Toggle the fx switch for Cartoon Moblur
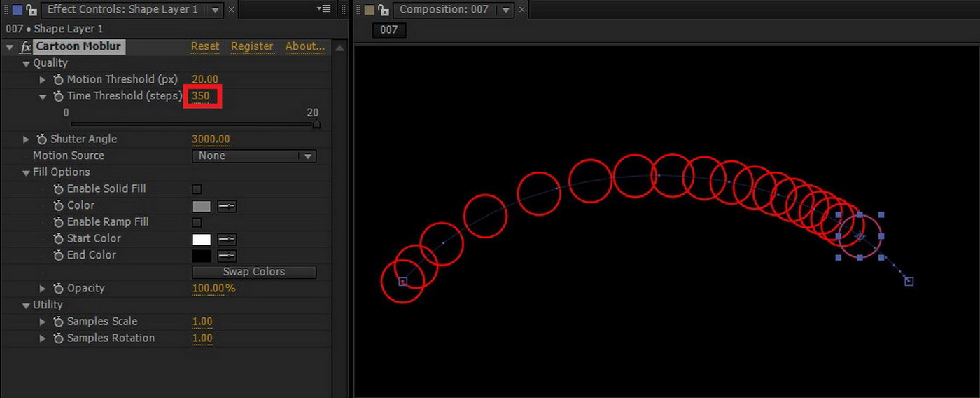 pyautogui.click(x=26, y=47)
